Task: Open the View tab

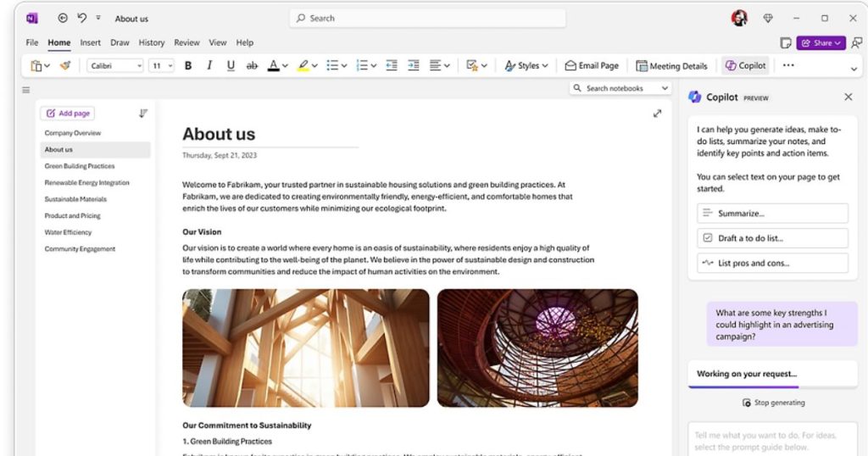Action: click(x=218, y=42)
